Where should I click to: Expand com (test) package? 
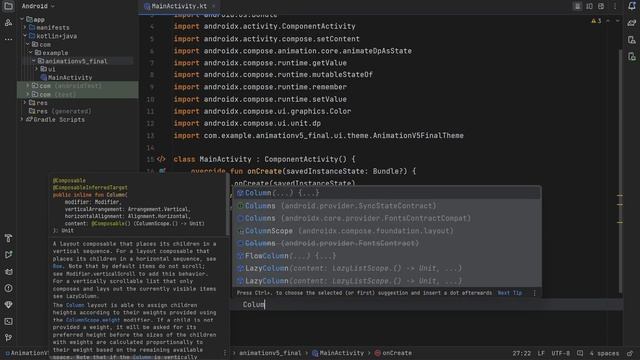coord(28,95)
